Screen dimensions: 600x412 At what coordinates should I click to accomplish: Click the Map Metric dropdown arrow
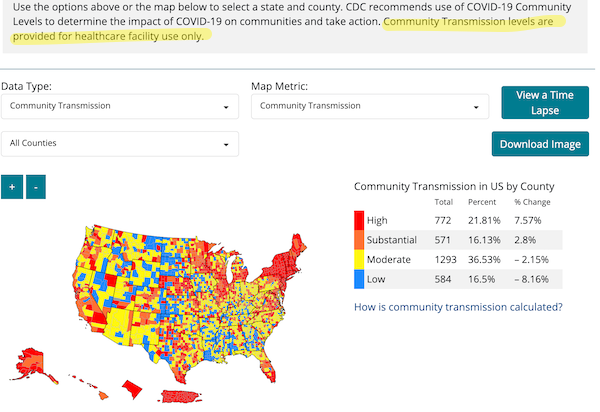click(x=476, y=107)
